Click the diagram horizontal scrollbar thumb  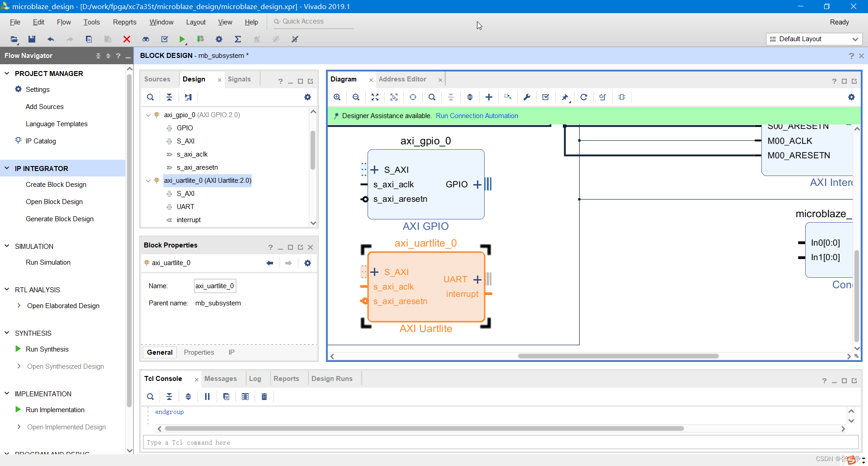(618, 356)
